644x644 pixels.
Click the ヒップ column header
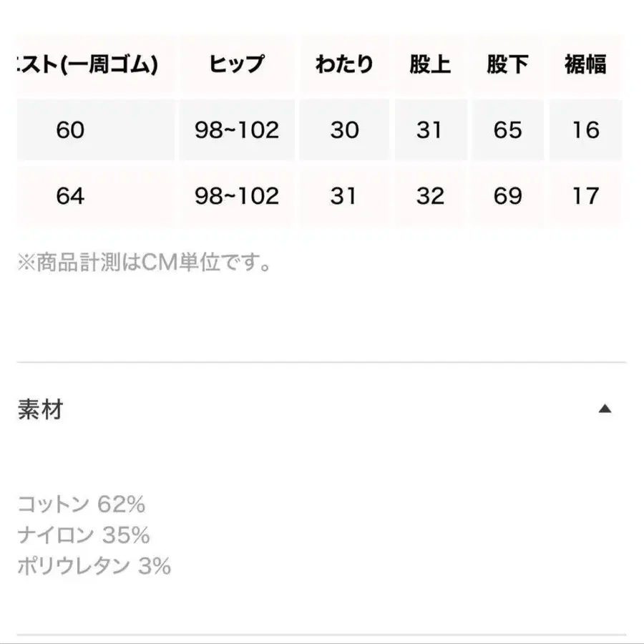coord(236,65)
